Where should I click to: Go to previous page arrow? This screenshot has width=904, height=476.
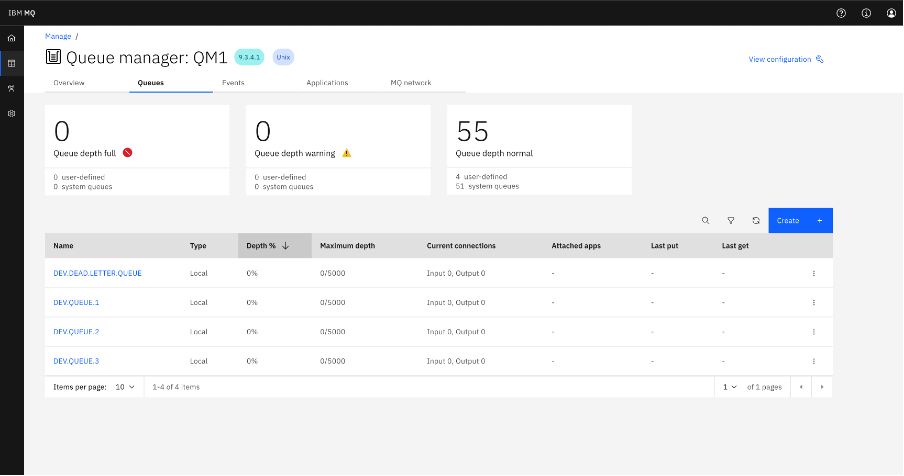801,387
